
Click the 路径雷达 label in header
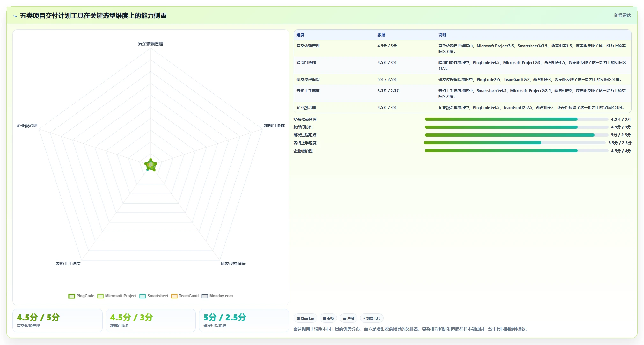click(622, 15)
